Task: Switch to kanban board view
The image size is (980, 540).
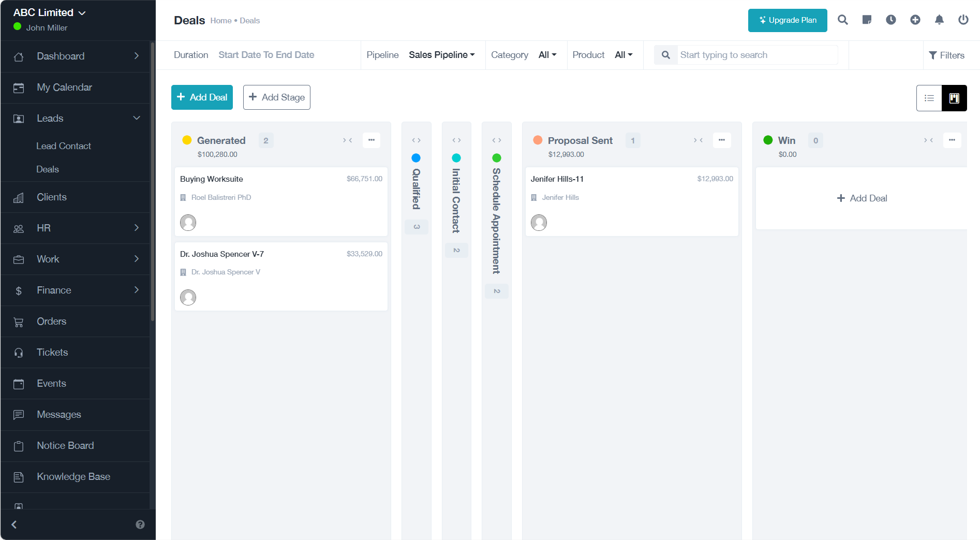Action: coord(954,98)
